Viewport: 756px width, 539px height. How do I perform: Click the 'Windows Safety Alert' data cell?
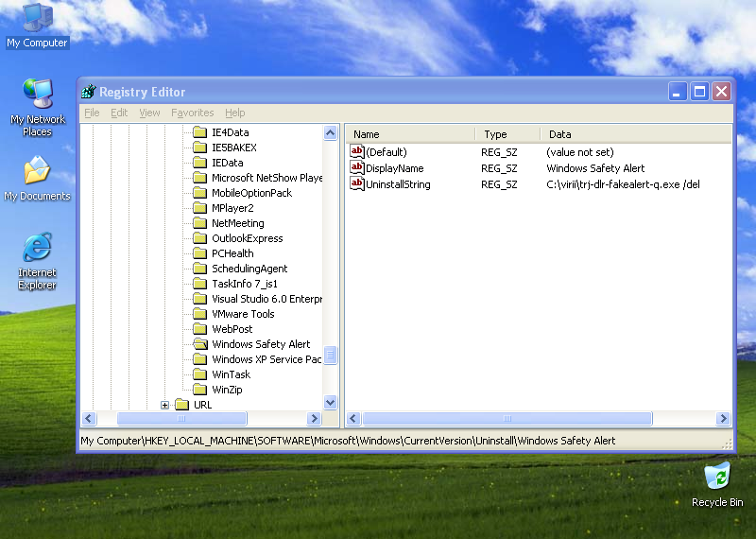(x=595, y=168)
